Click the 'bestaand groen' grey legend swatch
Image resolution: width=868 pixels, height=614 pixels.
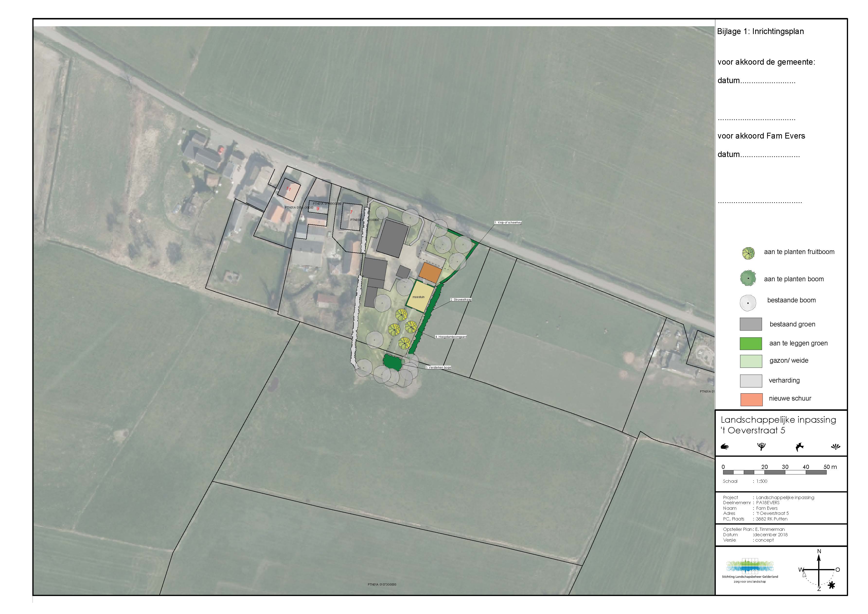[x=750, y=324]
